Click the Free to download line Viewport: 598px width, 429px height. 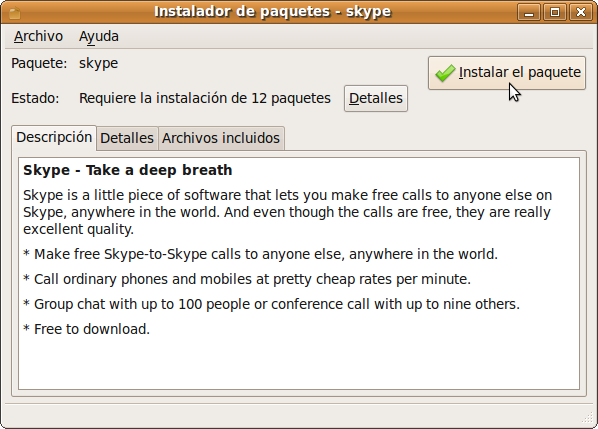tap(87, 329)
